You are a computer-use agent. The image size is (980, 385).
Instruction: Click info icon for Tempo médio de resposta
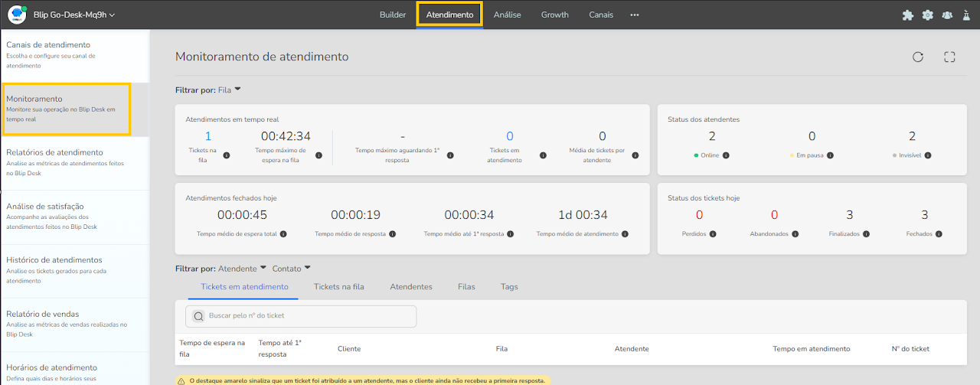point(391,233)
